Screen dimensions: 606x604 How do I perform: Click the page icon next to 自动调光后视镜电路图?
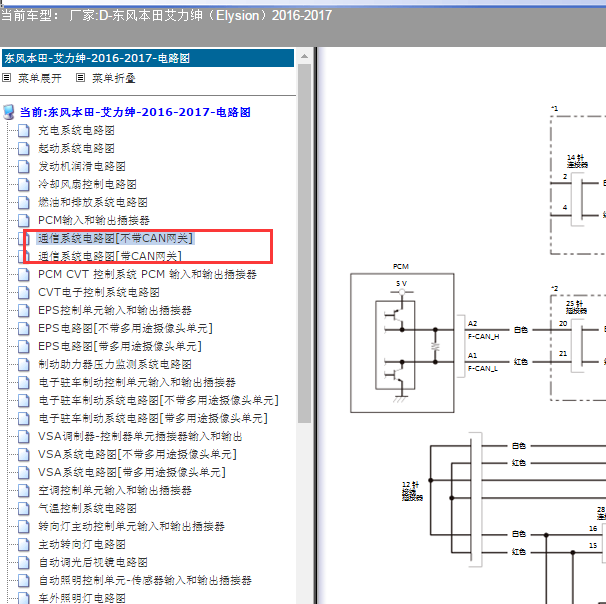click(24, 562)
